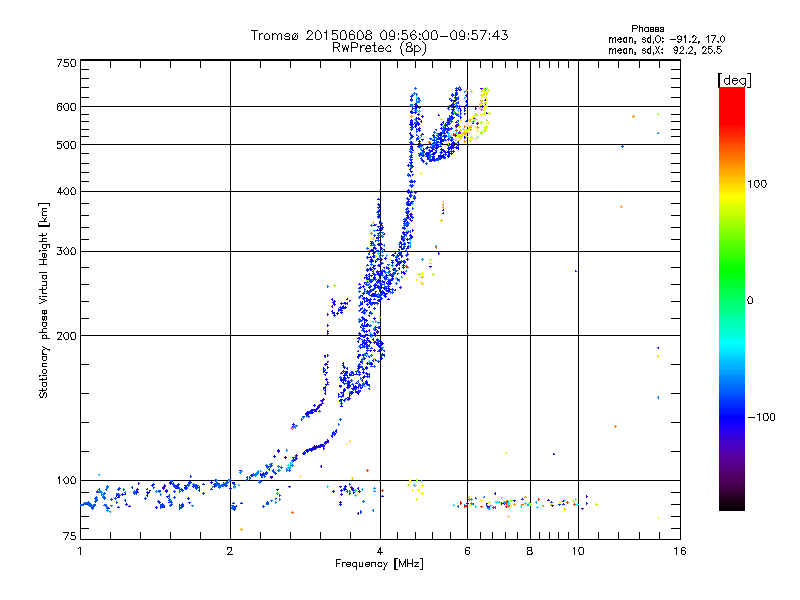Screen dimensions: 800x600
Task: Click the colorbar tick label '0'
Action: pyautogui.click(x=750, y=301)
